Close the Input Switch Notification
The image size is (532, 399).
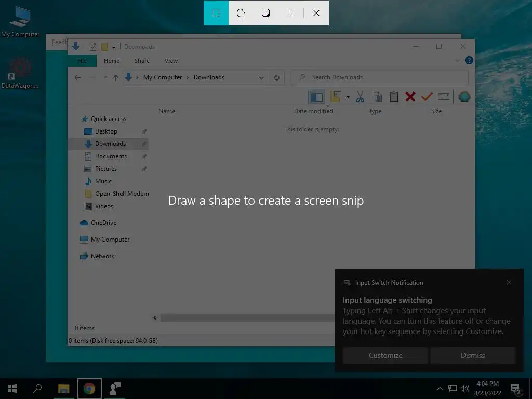[x=509, y=282]
